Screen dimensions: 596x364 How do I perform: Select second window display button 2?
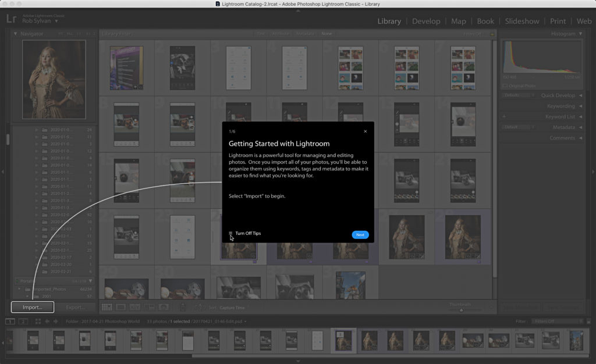[x=23, y=322]
